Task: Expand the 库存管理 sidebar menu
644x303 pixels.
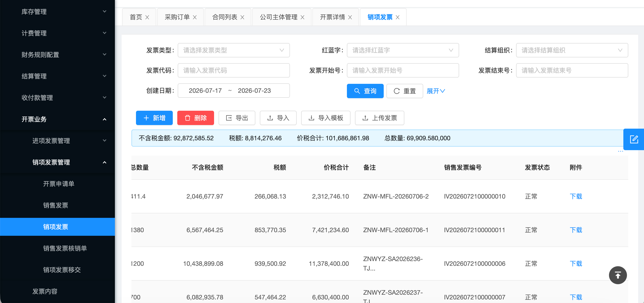Action: [x=57, y=11]
